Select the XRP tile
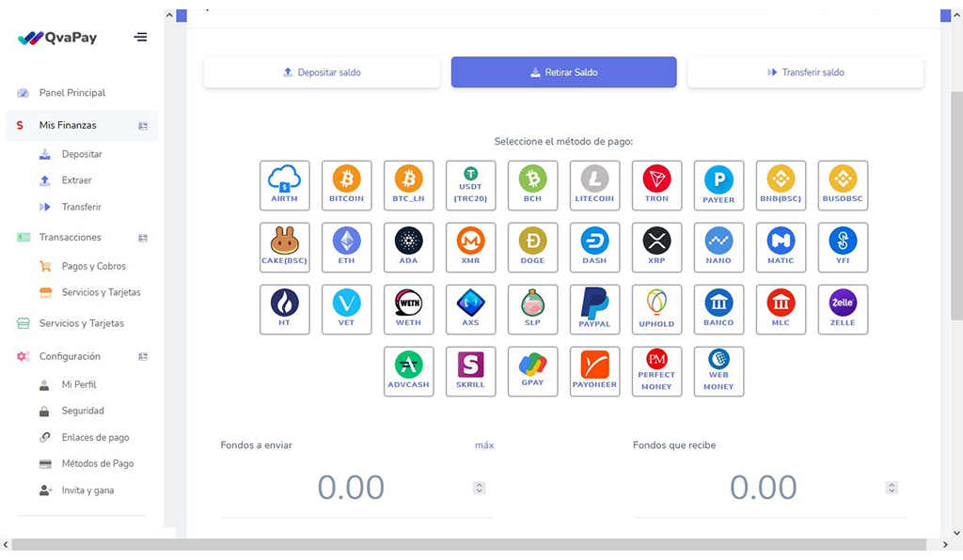 tap(656, 247)
